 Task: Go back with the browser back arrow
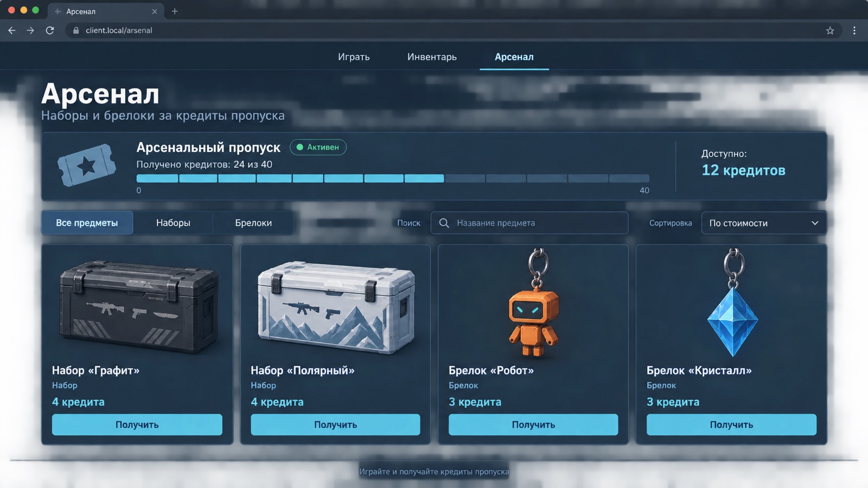[x=12, y=30]
